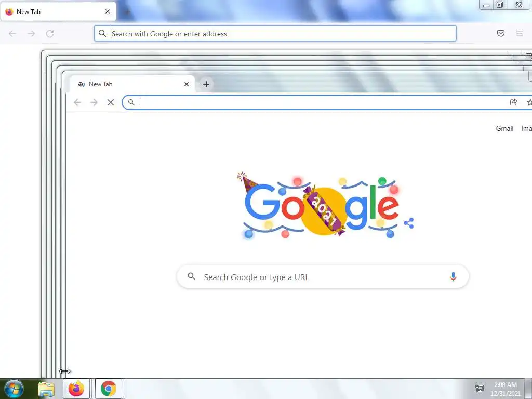
Task: Restore down the Firefox window
Action: [500, 5]
